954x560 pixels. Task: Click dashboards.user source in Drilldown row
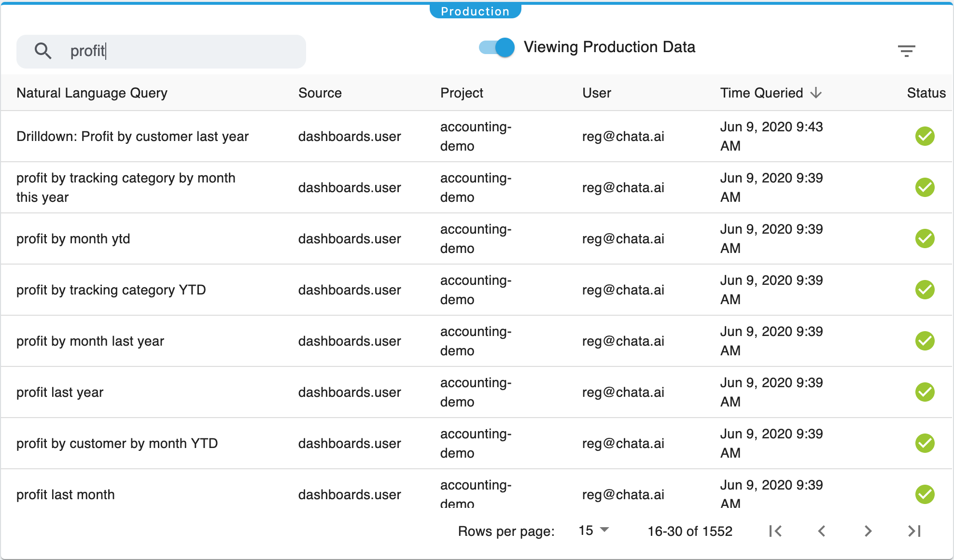click(x=350, y=137)
